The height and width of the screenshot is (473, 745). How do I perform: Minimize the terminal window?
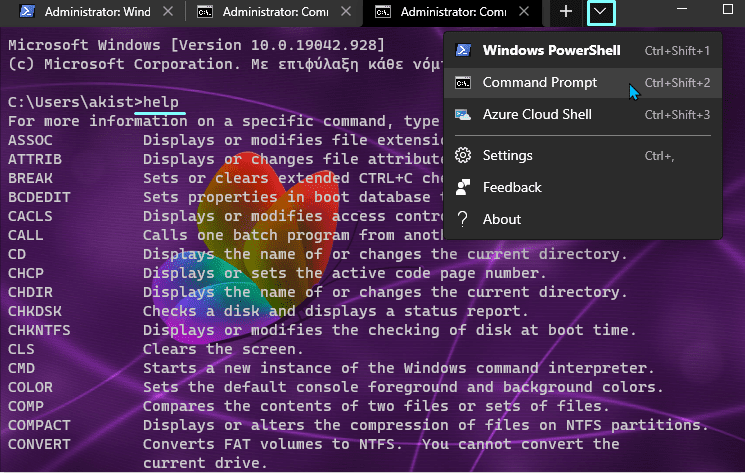(682, 9)
